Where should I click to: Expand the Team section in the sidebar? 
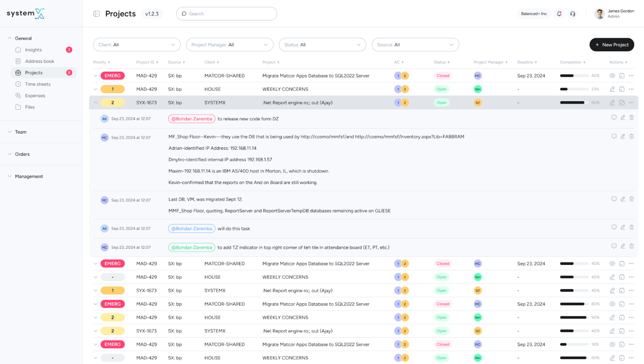pos(20,132)
